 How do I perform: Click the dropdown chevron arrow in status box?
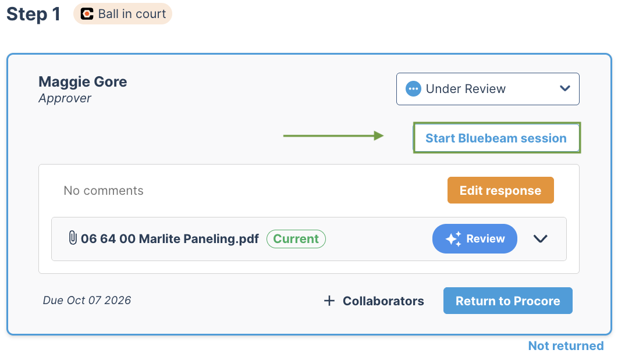click(x=565, y=88)
